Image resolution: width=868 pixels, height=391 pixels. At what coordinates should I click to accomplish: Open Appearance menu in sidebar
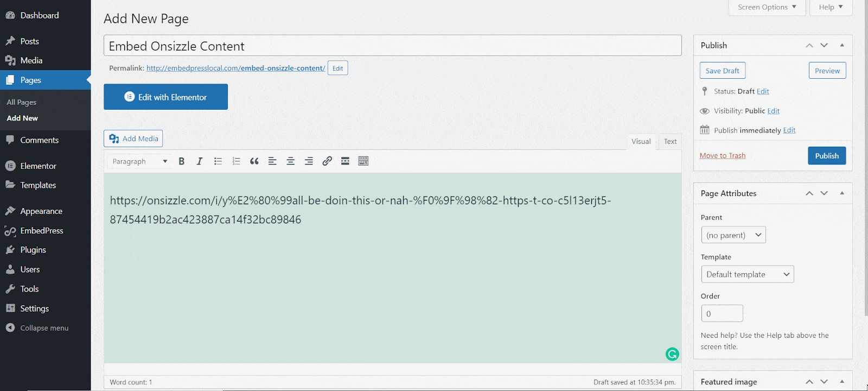pos(46,211)
